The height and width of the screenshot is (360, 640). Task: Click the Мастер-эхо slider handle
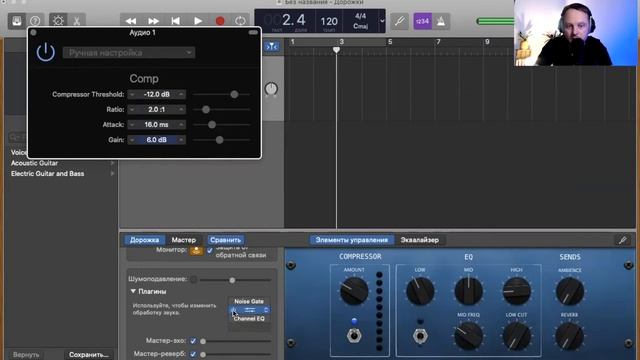point(203,341)
